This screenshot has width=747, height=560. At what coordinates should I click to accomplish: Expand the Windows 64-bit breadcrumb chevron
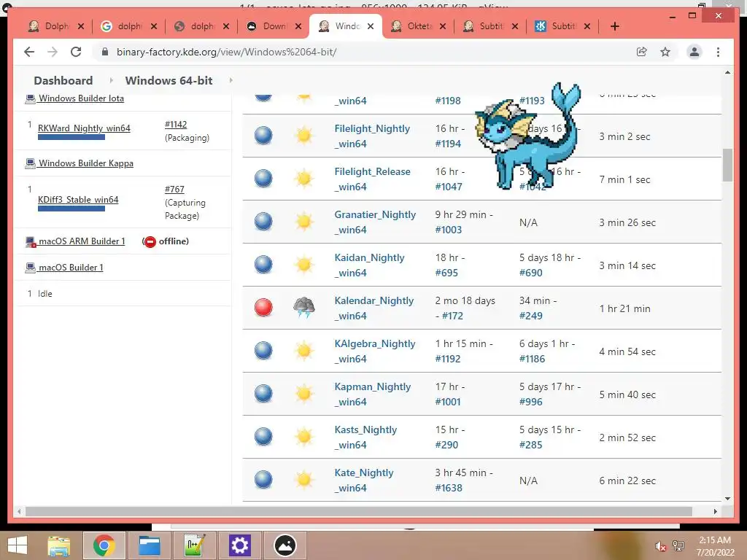[231, 80]
